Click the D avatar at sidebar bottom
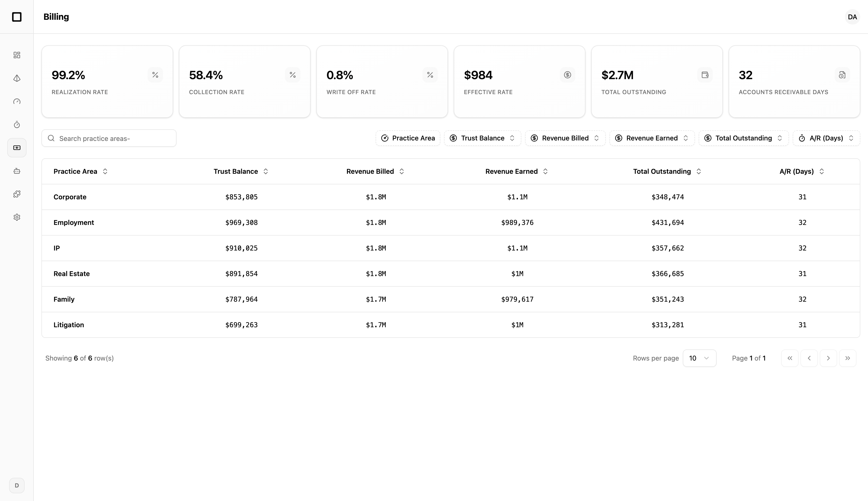 pyautogui.click(x=16, y=485)
